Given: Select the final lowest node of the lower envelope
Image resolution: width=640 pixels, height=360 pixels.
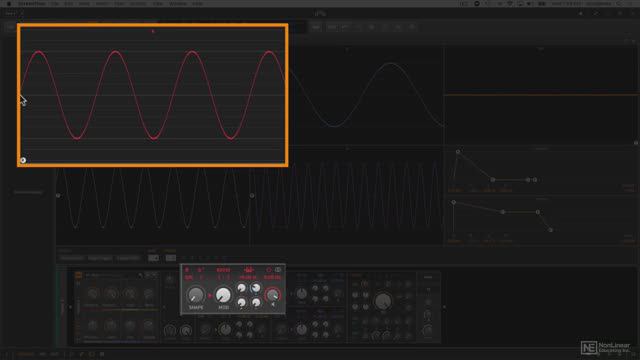Looking at the screenshot, I should coord(551,230).
